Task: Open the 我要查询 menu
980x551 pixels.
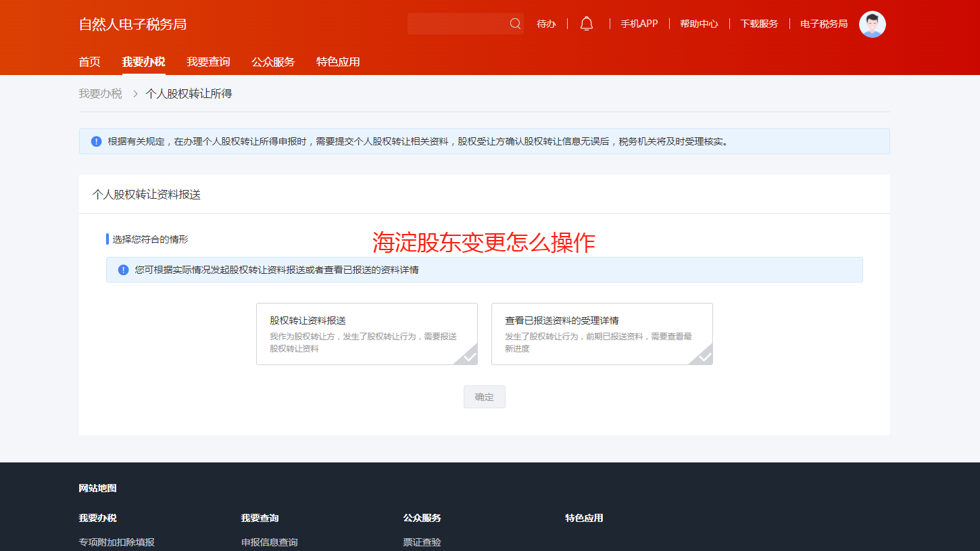Action: point(207,62)
